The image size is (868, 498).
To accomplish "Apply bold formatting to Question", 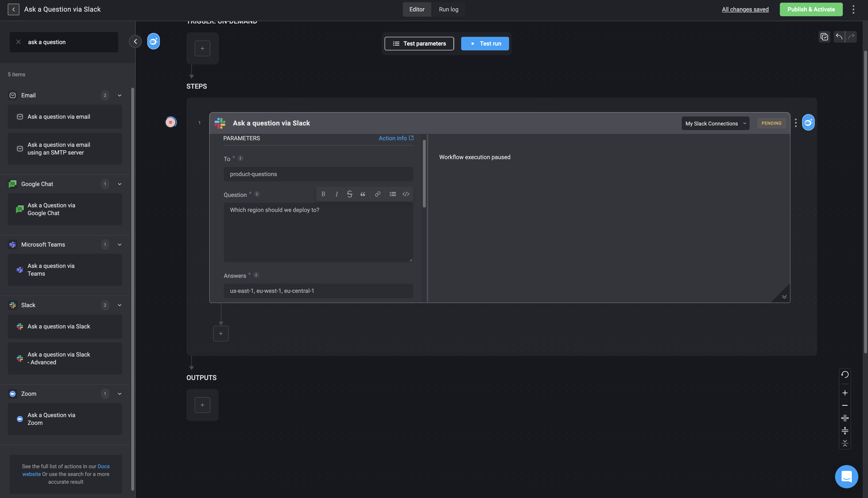I will tap(323, 194).
